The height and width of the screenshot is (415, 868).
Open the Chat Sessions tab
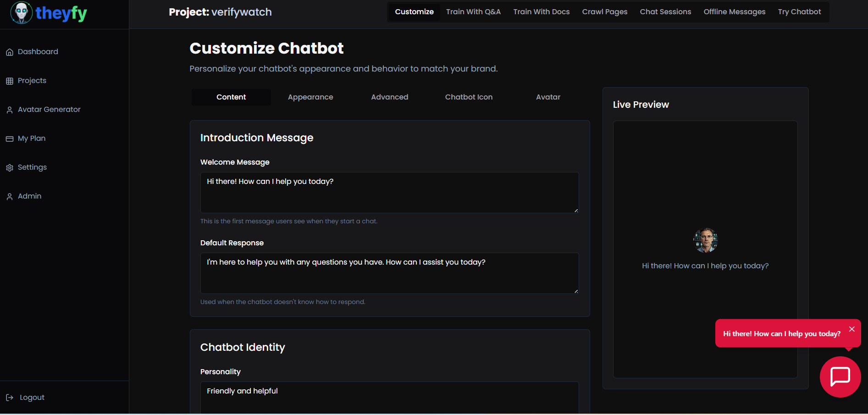pyautogui.click(x=665, y=12)
